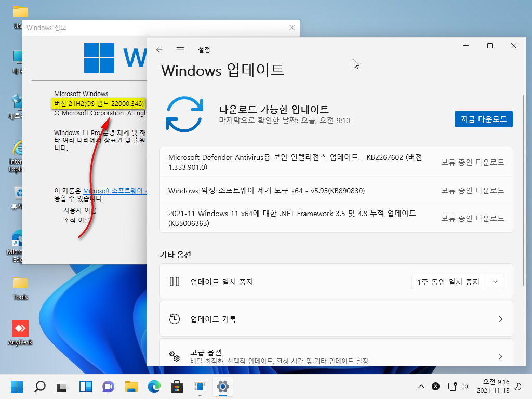Screen dimensions: 532x399
Task: Launch Microsoft Edge from the taskbar
Action: coord(154,387)
